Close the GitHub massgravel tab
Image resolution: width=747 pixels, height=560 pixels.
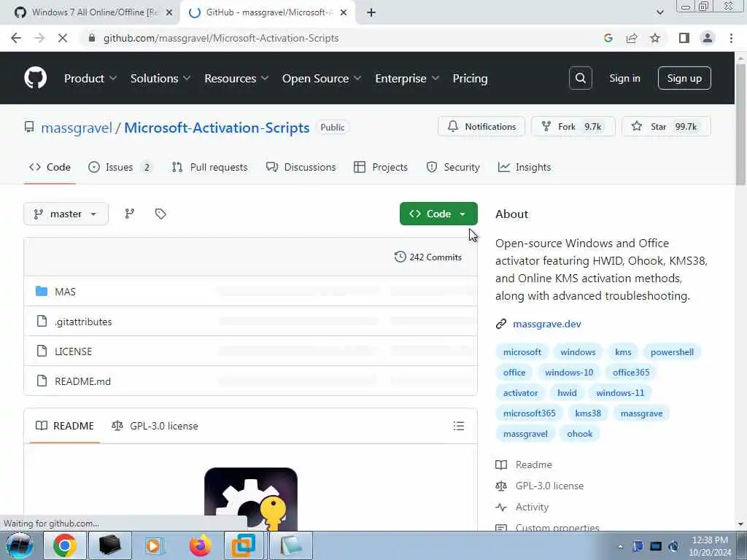point(344,12)
